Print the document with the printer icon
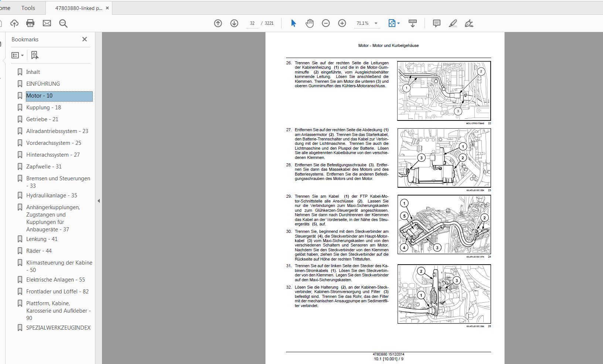 (x=30, y=23)
